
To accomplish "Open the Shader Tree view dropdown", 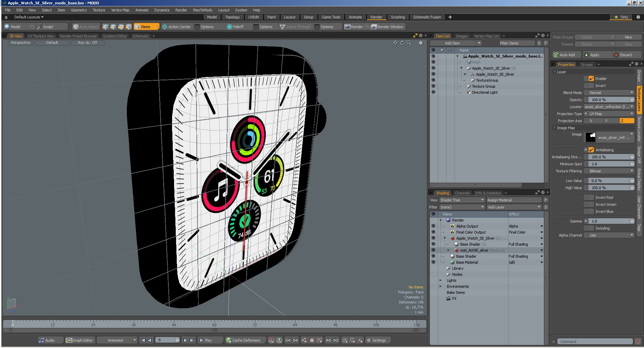I will coord(462,200).
